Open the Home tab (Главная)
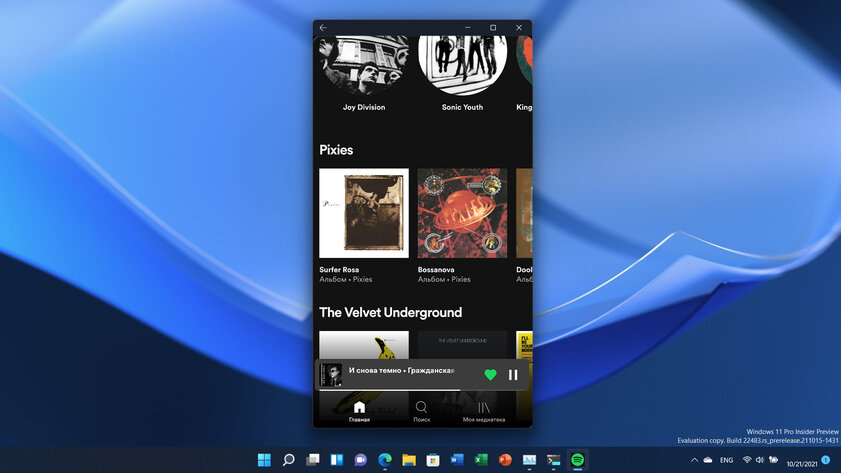841x473 pixels. [359, 412]
